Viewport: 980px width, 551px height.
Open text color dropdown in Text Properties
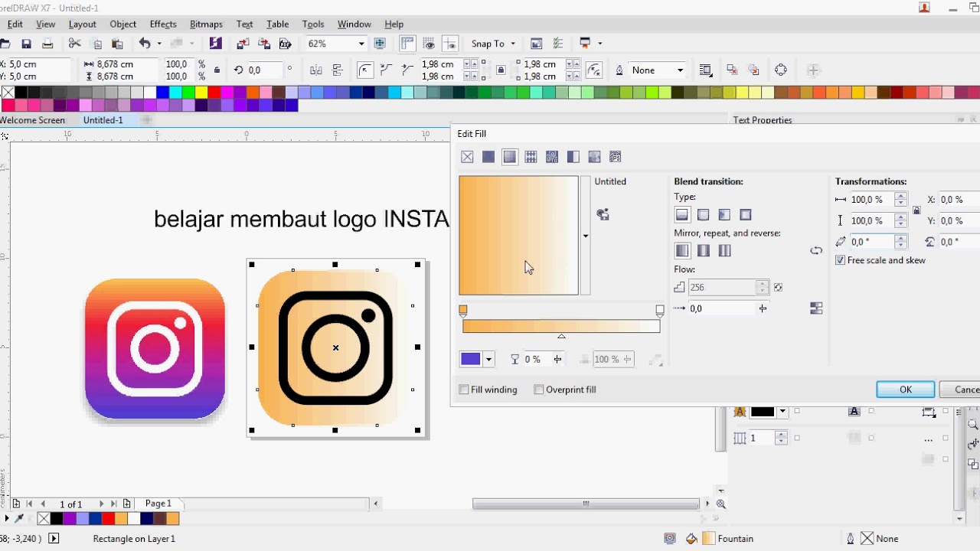[782, 412]
